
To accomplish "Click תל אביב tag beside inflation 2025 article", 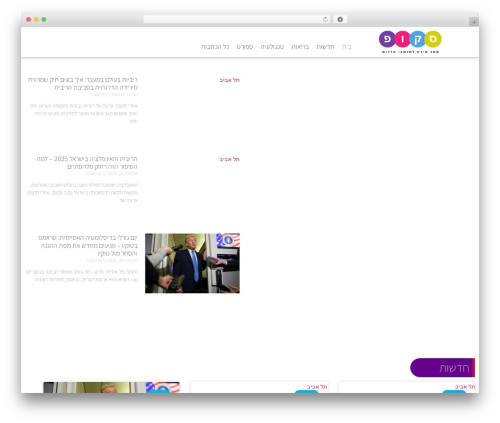I will click(230, 159).
